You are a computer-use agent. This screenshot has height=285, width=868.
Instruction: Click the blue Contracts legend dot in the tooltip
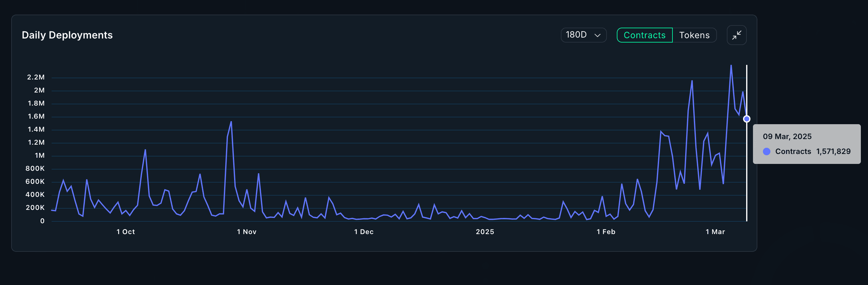click(x=766, y=152)
